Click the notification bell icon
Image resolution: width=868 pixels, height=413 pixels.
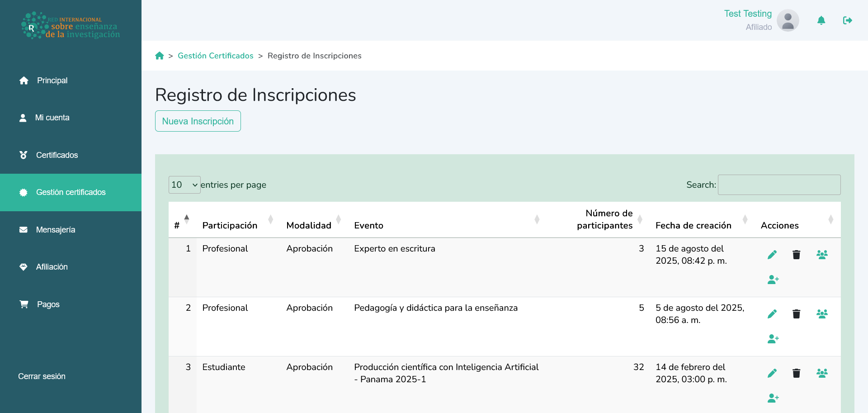pos(821,20)
